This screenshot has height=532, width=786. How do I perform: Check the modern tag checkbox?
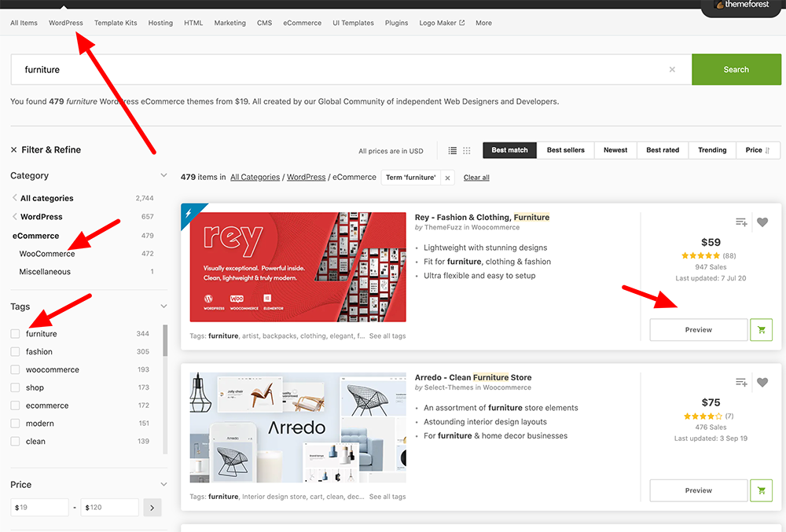[15, 424]
